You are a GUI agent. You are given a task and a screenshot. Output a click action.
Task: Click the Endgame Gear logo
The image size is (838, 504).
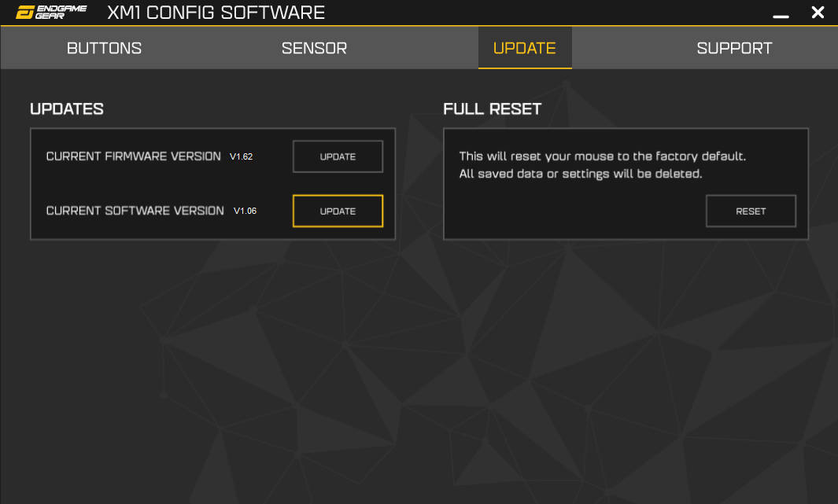click(x=51, y=13)
